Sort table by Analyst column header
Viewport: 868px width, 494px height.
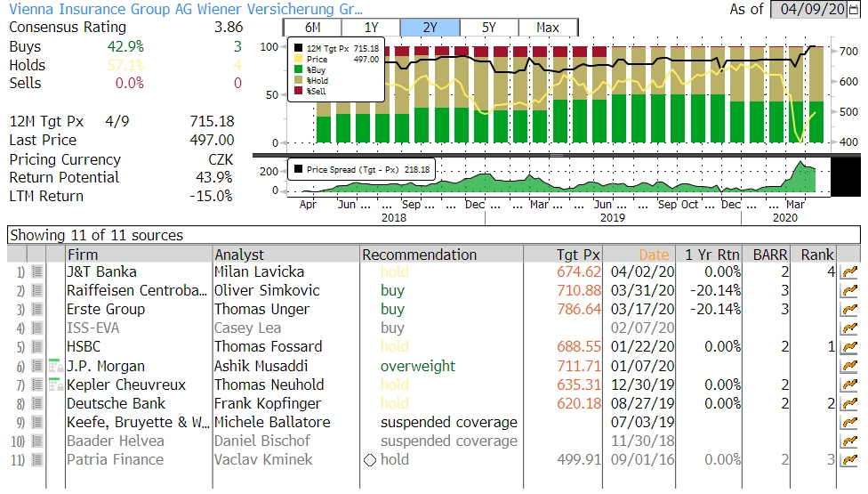tap(286, 255)
